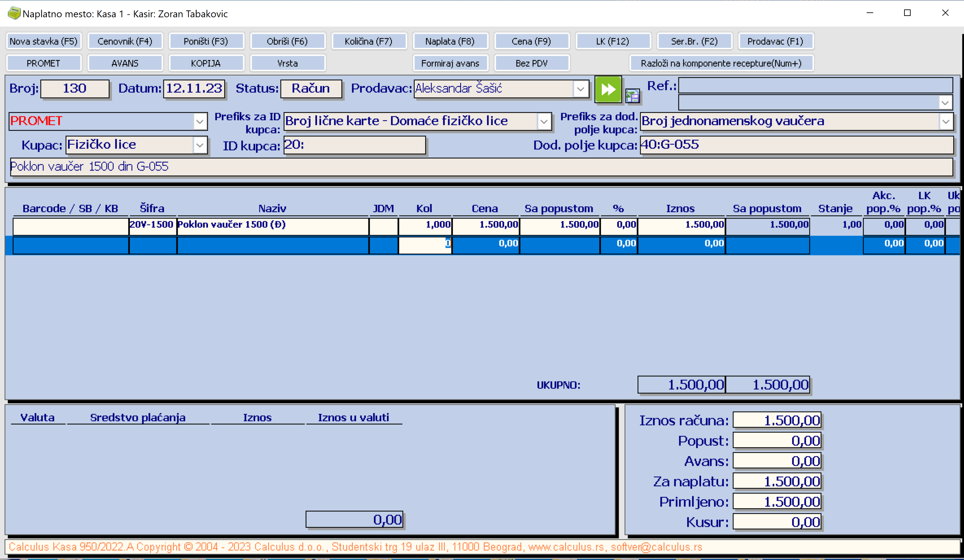Viewport: 964px width, 560px height.
Task: Open the PROMET type dropdown arrow
Action: 200,122
